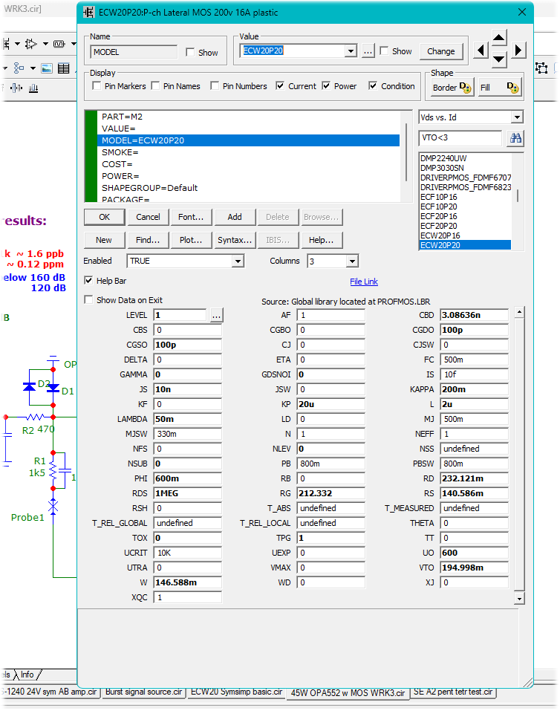Viewport: 560px width, 728px height.
Task: Click the right arrow next part button
Action: coord(518,51)
